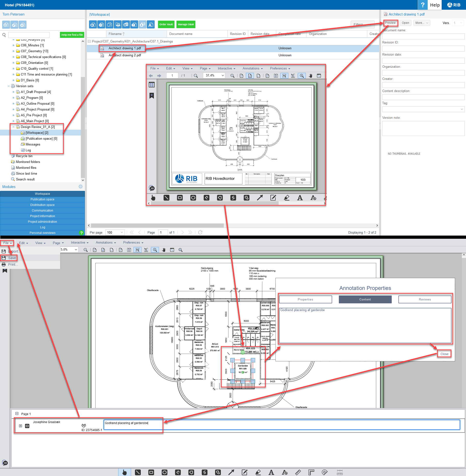This screenshot has width=466, height=476.
Task: Collapse the Page 1 annotation group
Action: pyautogui.click(x=17, y=414)
